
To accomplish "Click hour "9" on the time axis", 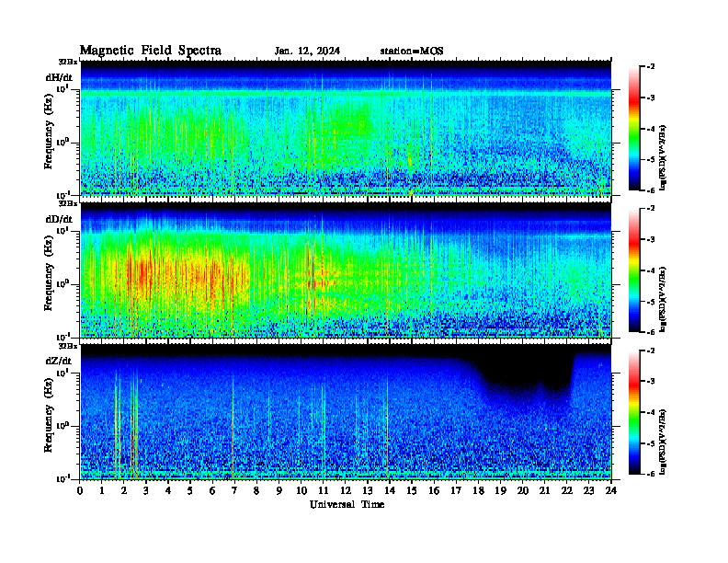I will tap(279, 490).
